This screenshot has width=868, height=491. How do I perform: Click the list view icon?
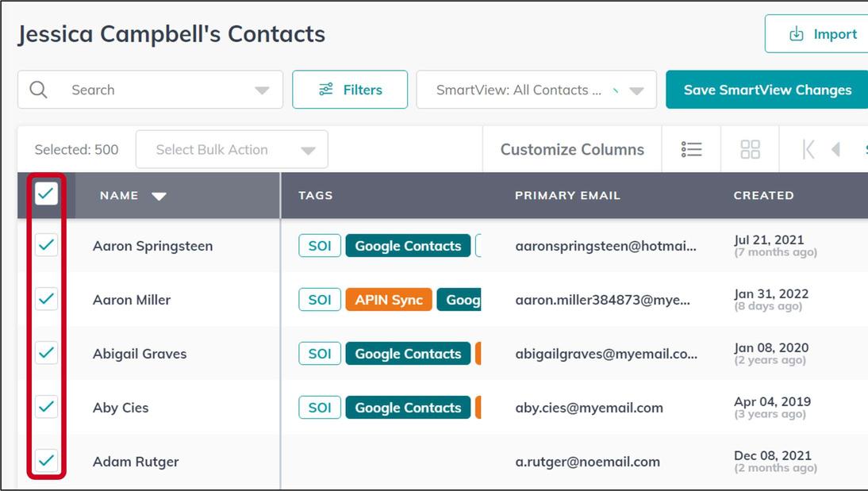click(691, 149)
